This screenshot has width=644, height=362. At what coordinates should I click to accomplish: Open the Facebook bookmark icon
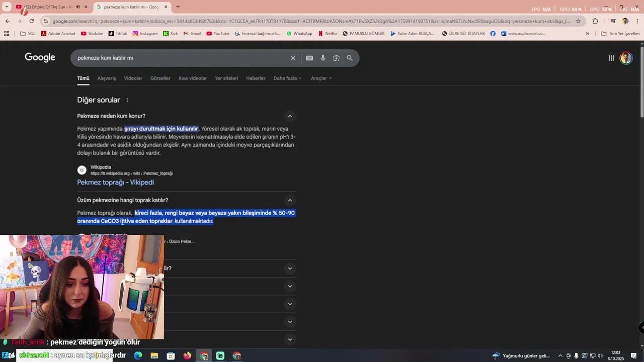pos(493,34)
